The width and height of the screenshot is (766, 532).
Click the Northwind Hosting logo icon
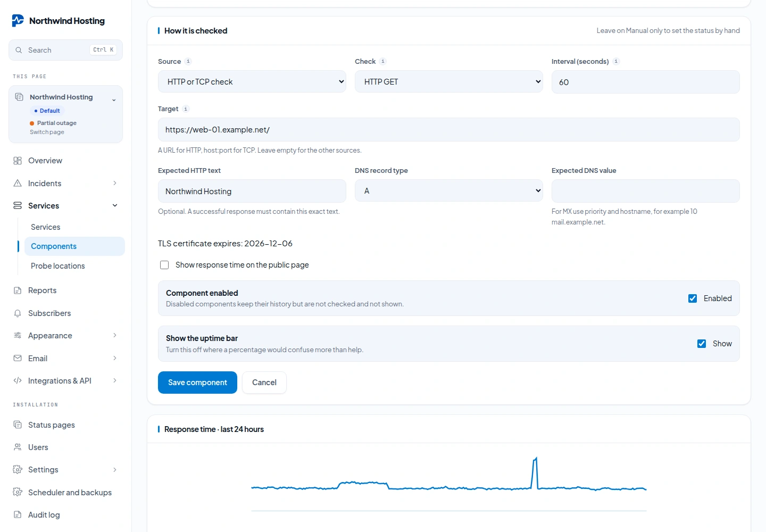[18, 21]
